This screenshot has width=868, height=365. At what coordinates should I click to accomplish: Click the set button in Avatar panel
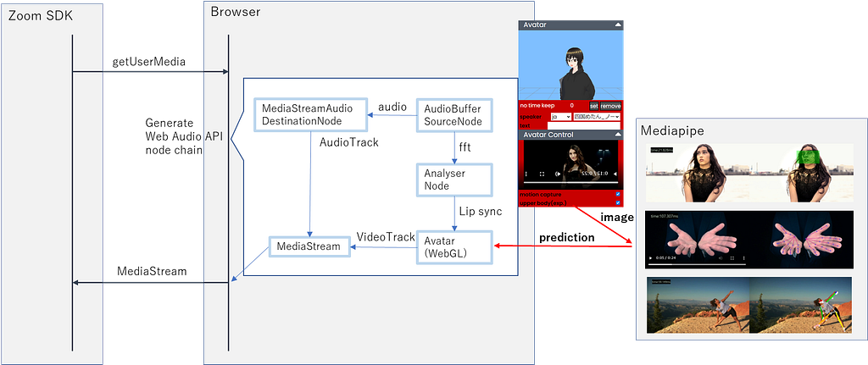click(x=593, y=106)
